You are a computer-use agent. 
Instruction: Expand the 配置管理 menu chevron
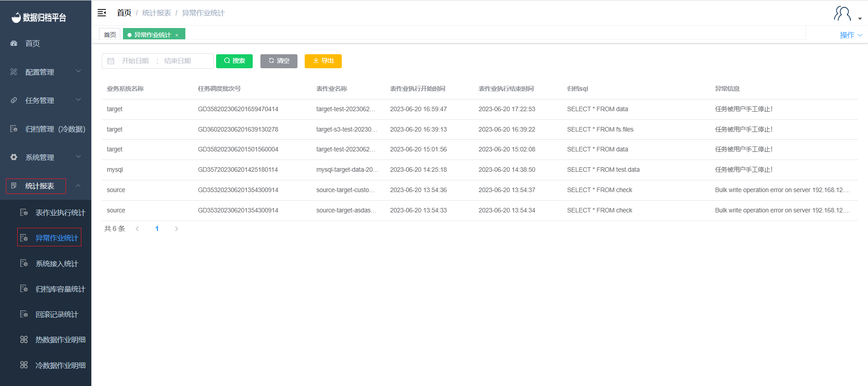[78, 71]
